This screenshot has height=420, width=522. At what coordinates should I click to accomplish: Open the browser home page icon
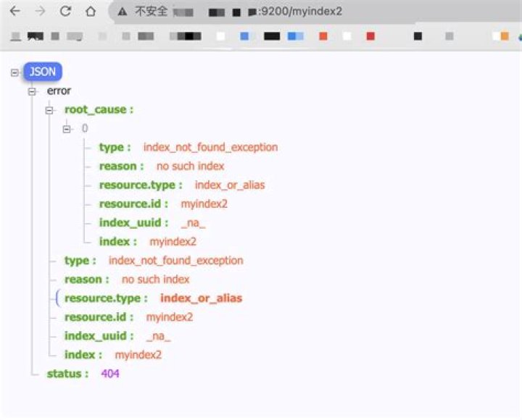point(90,12)
